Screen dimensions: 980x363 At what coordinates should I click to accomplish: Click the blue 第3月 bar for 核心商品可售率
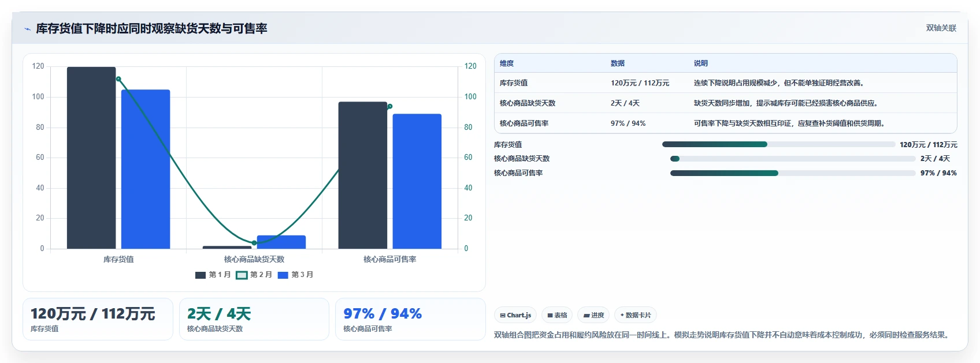point(417,181)
